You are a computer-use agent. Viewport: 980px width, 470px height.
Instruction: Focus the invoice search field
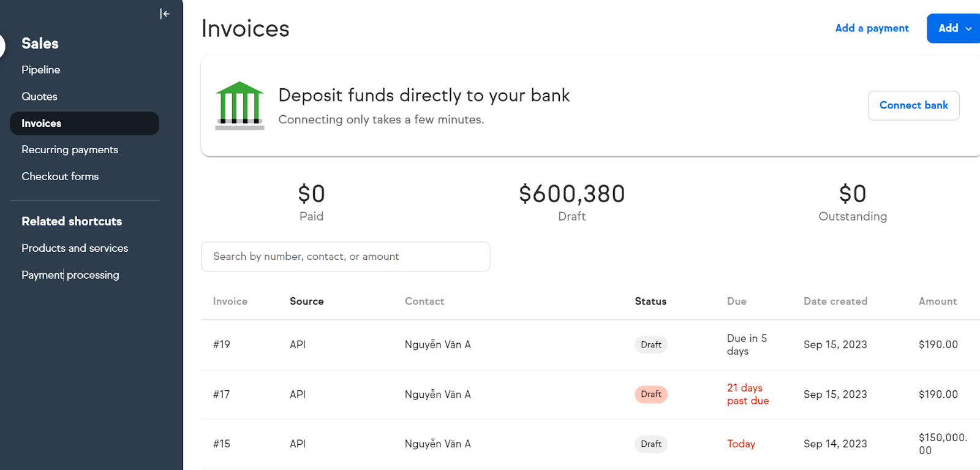(345, 256)
